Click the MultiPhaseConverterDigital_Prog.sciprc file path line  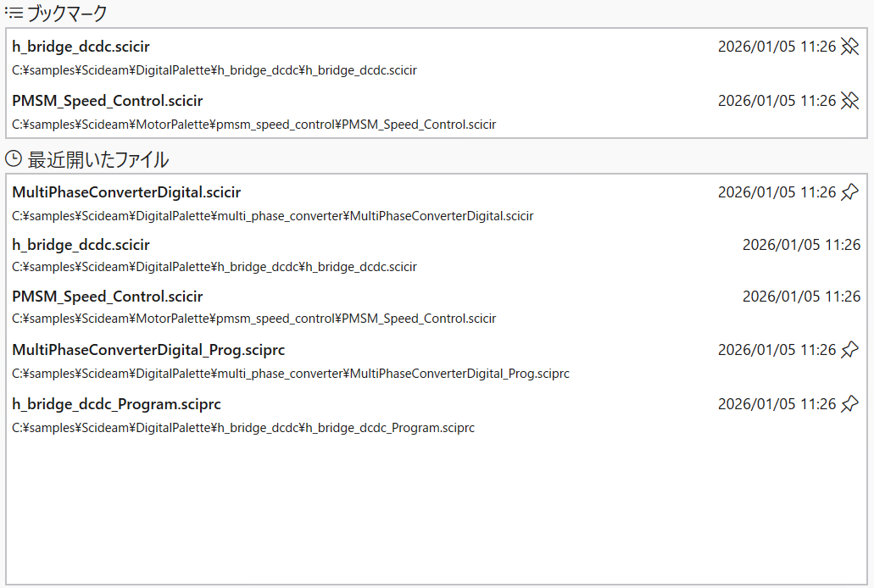[x=290, y=374]
